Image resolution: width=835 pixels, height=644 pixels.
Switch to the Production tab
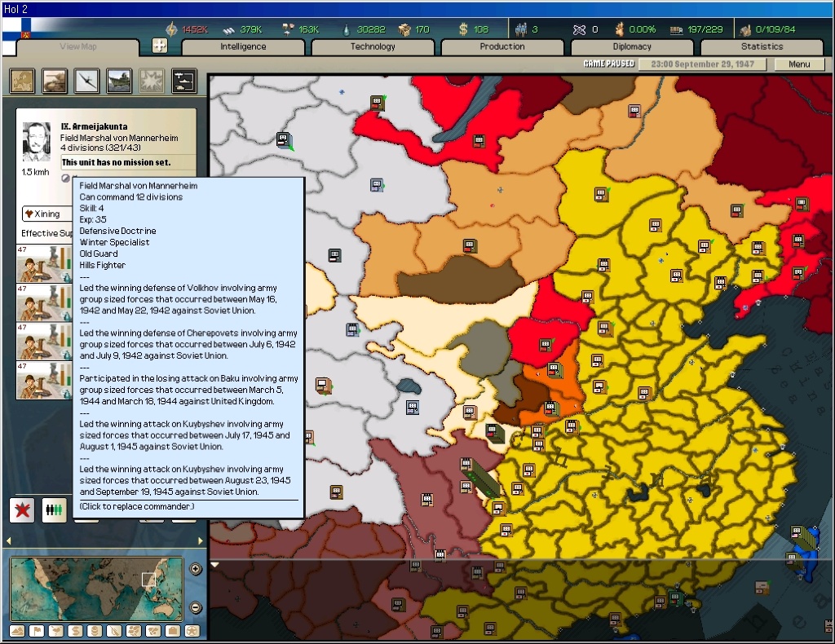pyautogui.click(x=502, y=46)
